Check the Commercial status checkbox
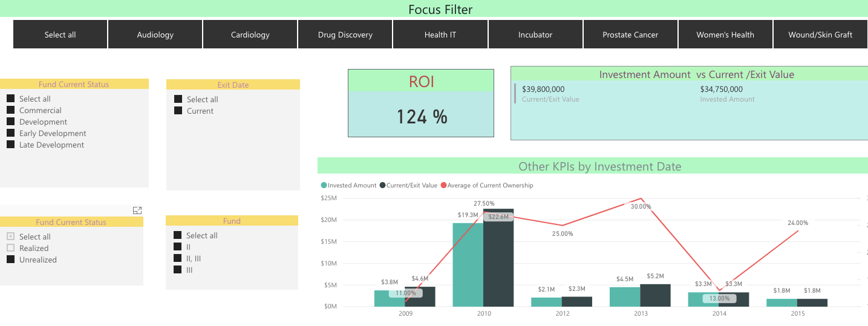This screenshot has height=326, width=868. [10, 110]
